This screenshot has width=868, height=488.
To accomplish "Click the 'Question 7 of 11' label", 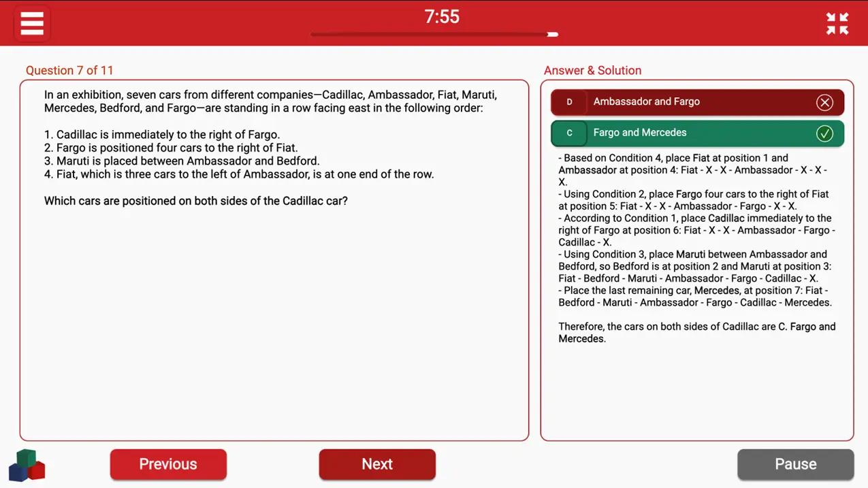I will pyautogui.click(x=69, y=71).
